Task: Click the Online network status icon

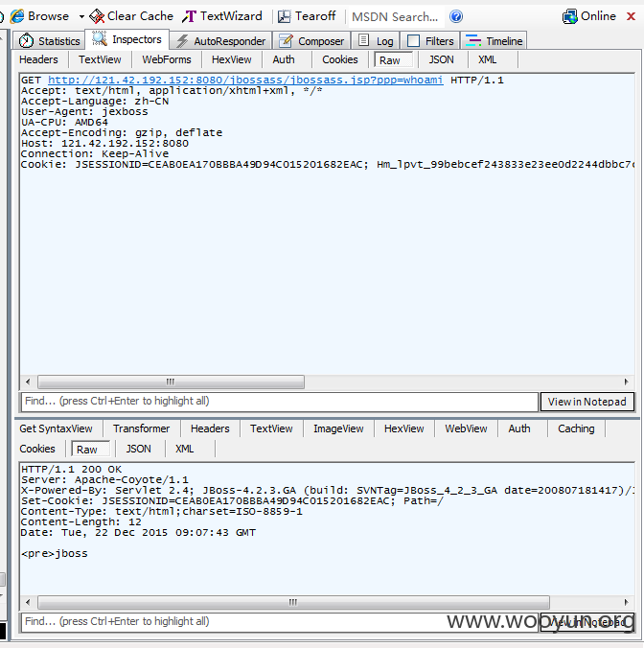Action: click(570, 16)
